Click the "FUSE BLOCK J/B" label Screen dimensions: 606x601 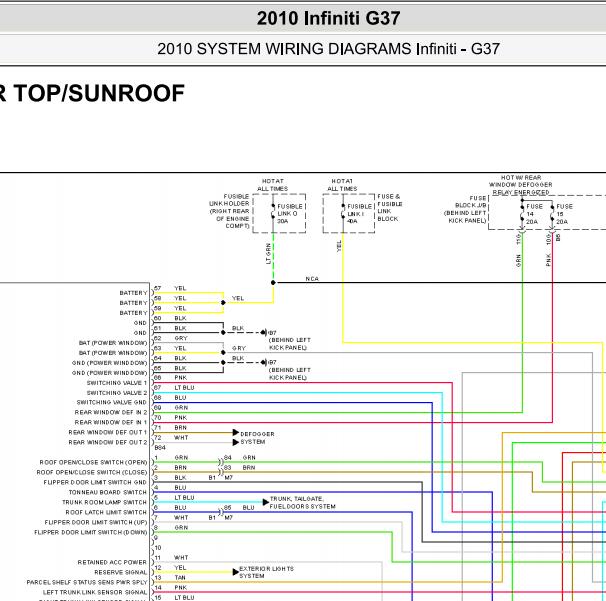470,202
